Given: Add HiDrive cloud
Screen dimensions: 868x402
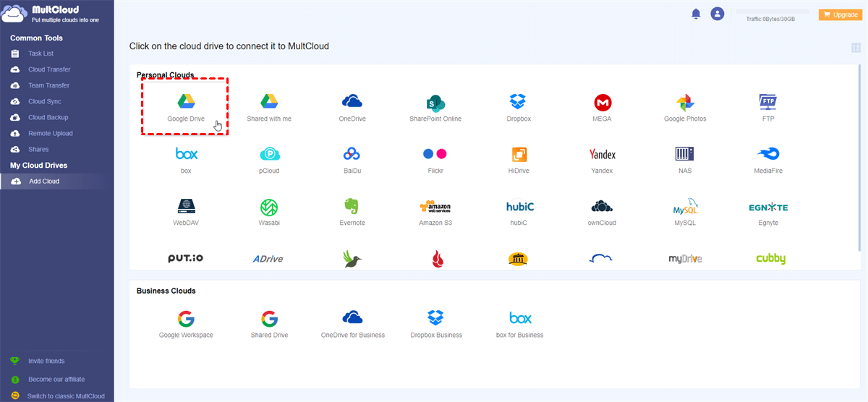Looking at the screenshot, I should [x=519, y=160].
